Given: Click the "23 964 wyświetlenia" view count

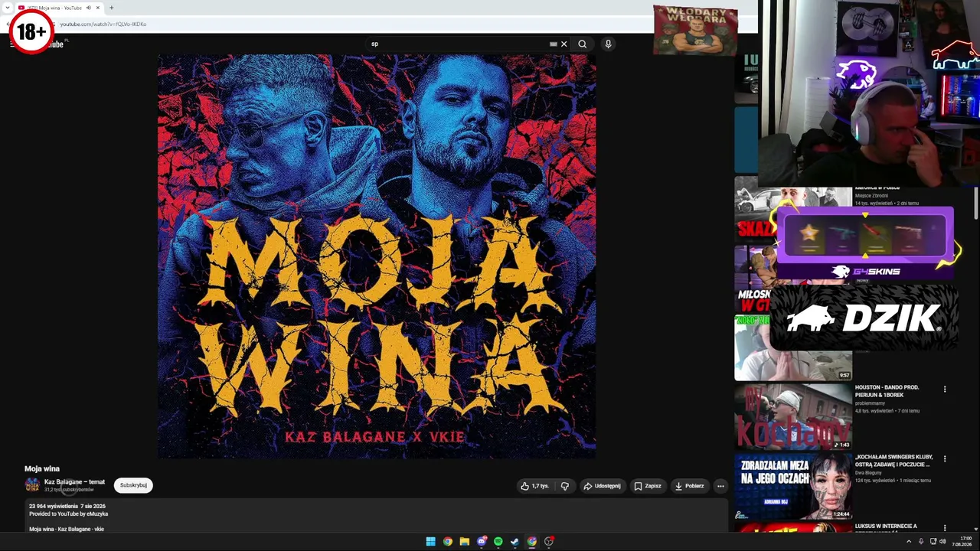Looking at the screenshot, I should click(x=54, y=507).
